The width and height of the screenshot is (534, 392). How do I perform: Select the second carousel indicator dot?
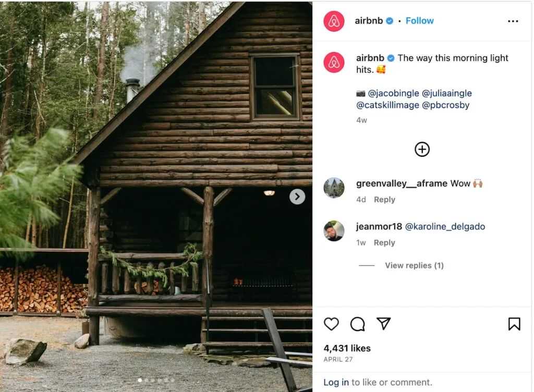coord(146,380)
